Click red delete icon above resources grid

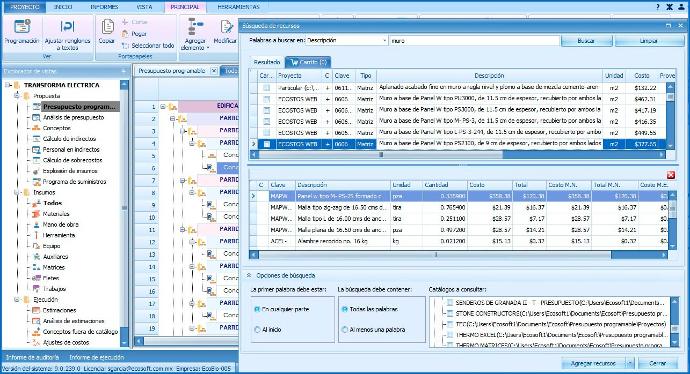[x=671, y=175]
